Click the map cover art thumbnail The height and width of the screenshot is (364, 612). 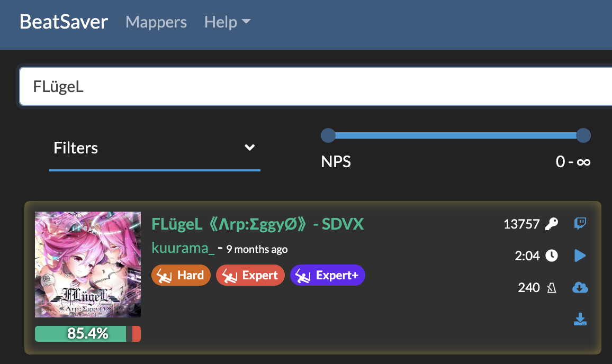(88, 264)
